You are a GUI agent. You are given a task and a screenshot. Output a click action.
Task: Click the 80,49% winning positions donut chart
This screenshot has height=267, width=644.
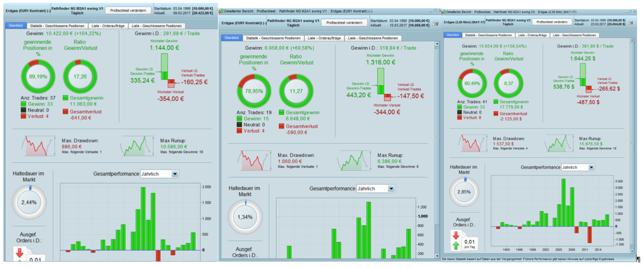[x=472, y=83]
